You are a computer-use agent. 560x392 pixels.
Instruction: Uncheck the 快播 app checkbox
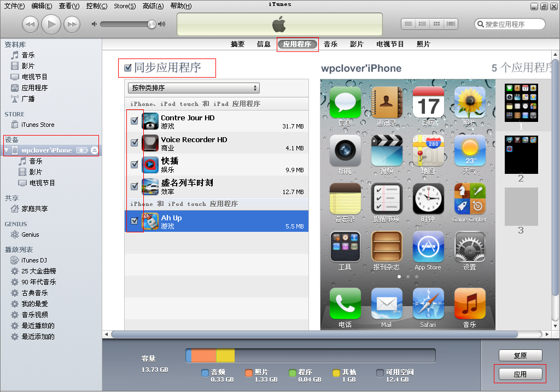(x=135, y=164)
